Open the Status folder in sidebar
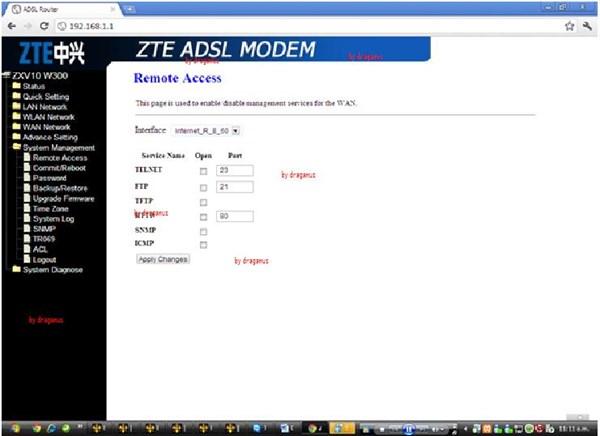600x436 pixels. point(34,86)
